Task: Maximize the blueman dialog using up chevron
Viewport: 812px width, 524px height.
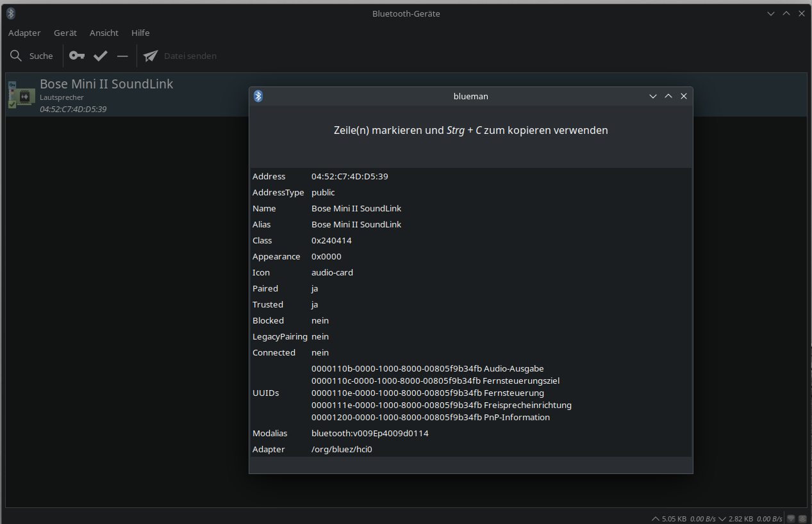Action: (668, 96)
